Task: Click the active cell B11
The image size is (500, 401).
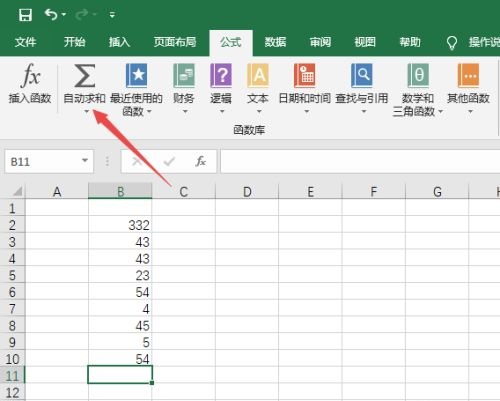Action: pos(120,375)
